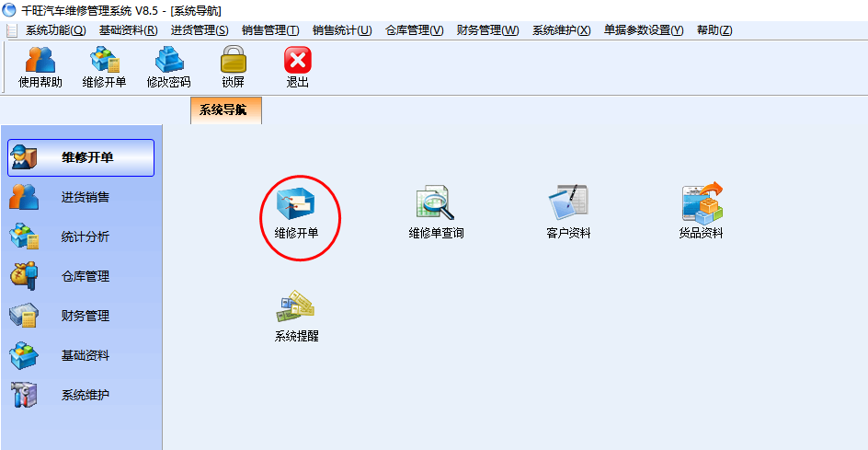Click the application icon in title bar
The image size is (868, 450).
pyautogui.click(x=9, y=9)
